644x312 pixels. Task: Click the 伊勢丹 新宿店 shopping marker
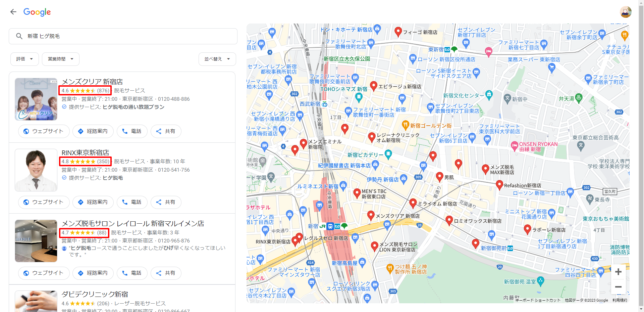(x=404, y=179)
